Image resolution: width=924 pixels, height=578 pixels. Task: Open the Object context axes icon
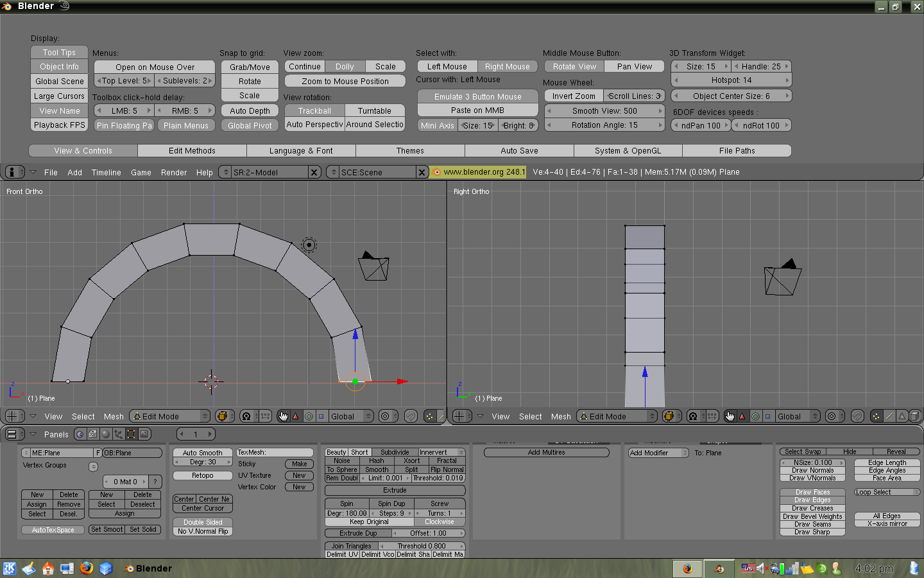[x=119, y=434]
